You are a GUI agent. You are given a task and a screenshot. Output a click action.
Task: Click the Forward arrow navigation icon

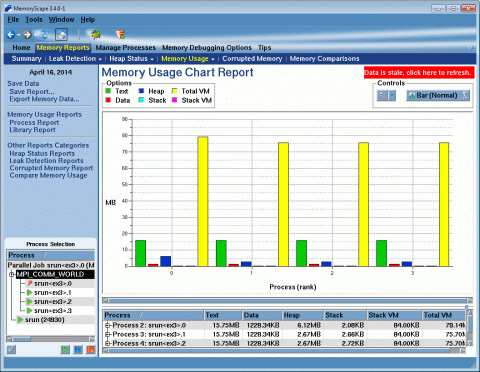pos(27,34)
